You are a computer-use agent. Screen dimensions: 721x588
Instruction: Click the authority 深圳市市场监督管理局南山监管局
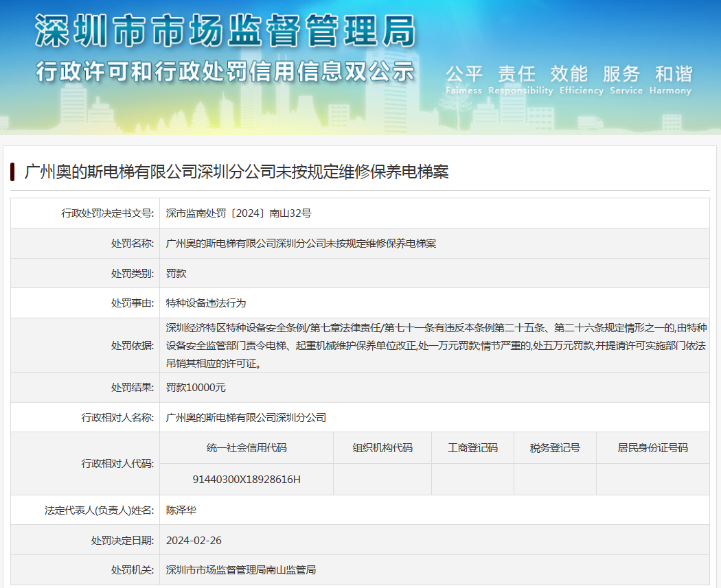click(241, 570)
